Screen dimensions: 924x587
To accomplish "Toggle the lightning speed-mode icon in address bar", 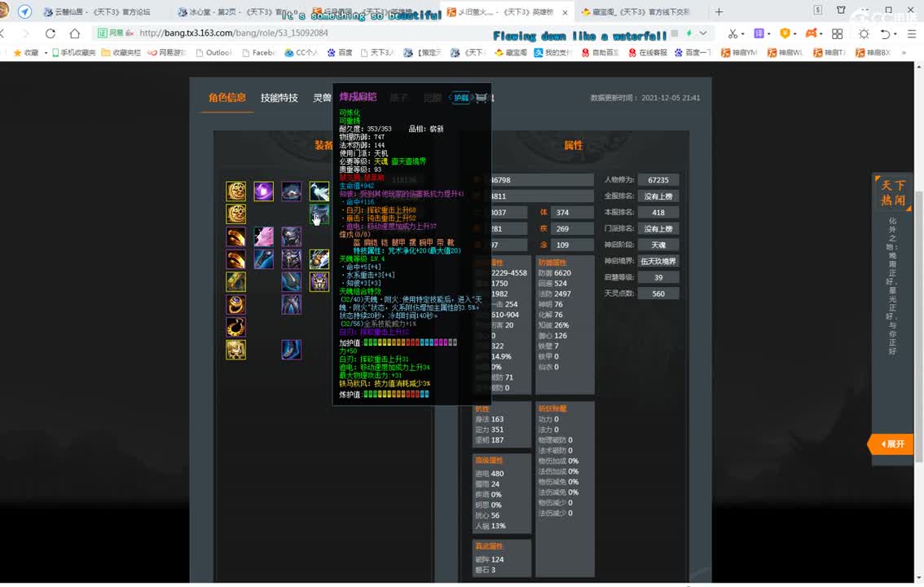I will [x=689, y=33].
